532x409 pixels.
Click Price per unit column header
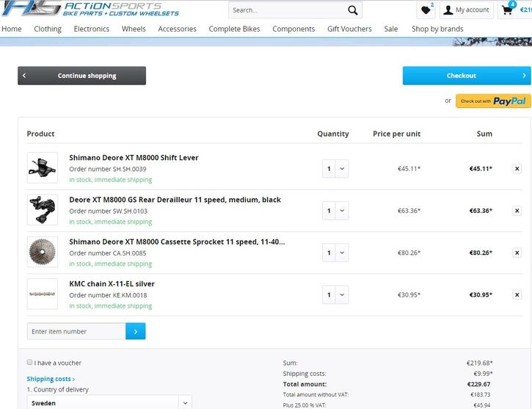point(397,134)
